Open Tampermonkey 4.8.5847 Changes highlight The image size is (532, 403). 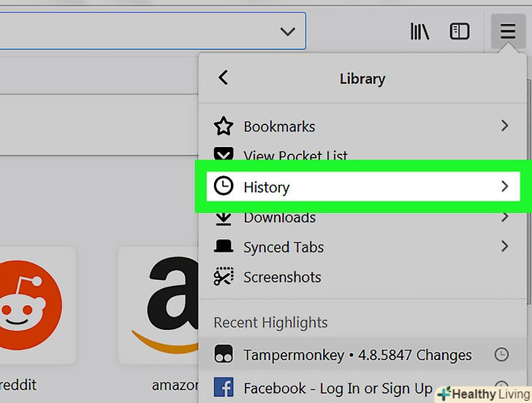pyautogui.click(x=357, y=355)
